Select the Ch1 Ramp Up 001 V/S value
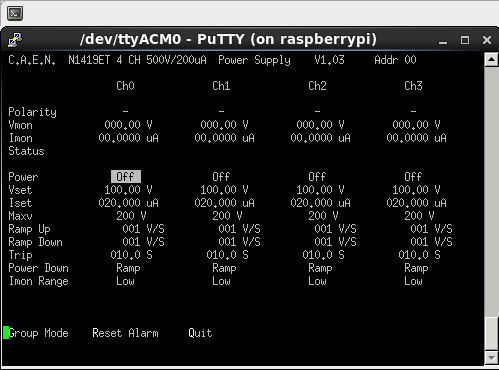This screenshot has height=370, width=499. pyautogui.click(x=239, y=229)
